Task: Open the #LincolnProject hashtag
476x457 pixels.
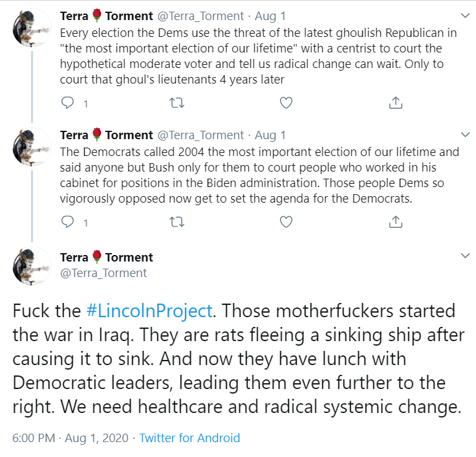Action: click(x=149, y=311)
